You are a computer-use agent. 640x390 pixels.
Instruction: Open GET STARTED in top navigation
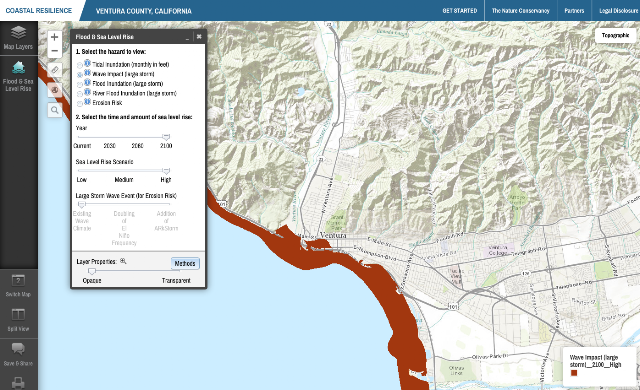(x=460, y=11)
